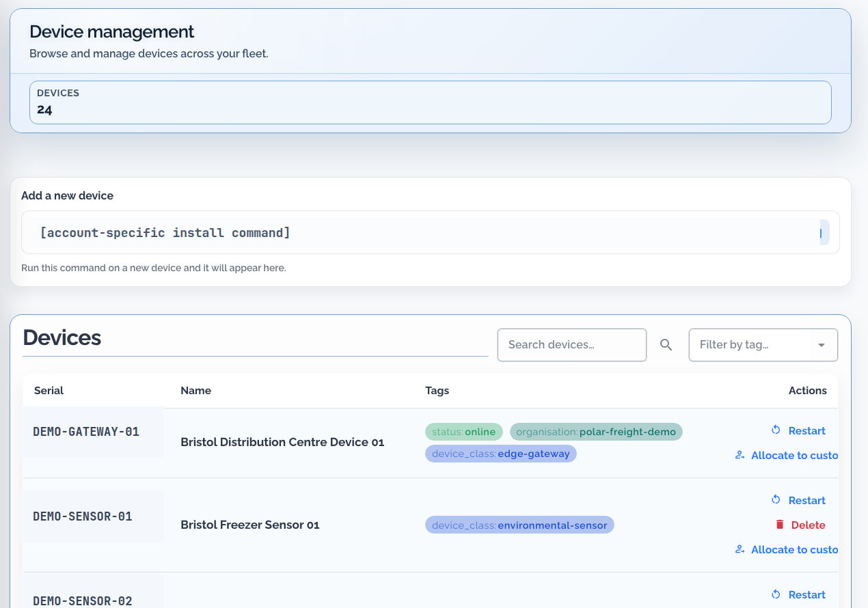Click the Name column header
Screen dimensions: 868x608
click(x=195, y=391)
